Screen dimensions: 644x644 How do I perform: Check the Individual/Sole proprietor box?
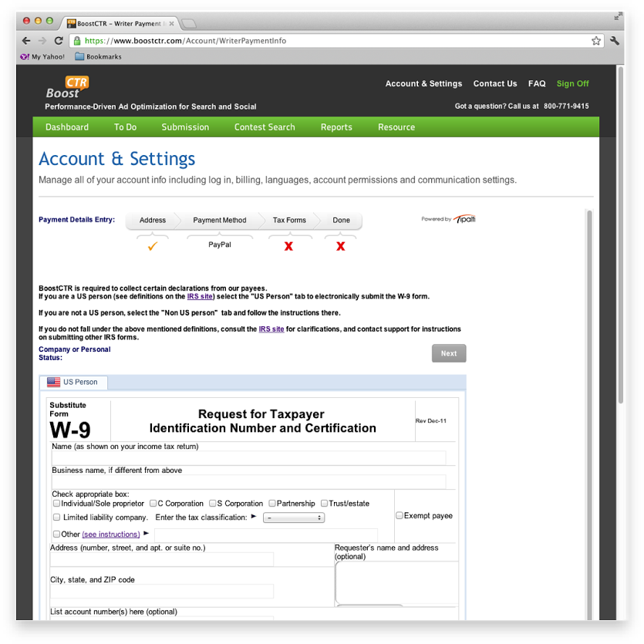coord(56,503)
